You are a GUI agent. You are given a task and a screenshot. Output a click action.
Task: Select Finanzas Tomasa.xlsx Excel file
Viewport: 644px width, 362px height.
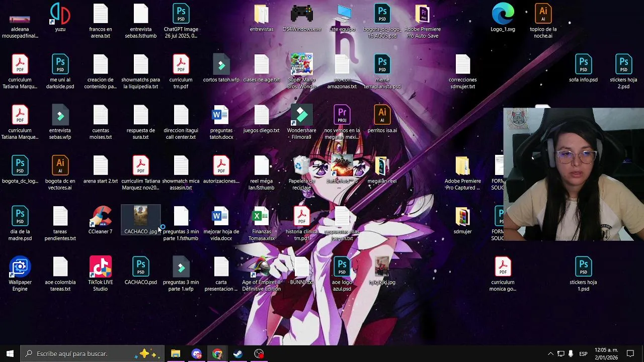pyautogui.click(x=261, y=223)
